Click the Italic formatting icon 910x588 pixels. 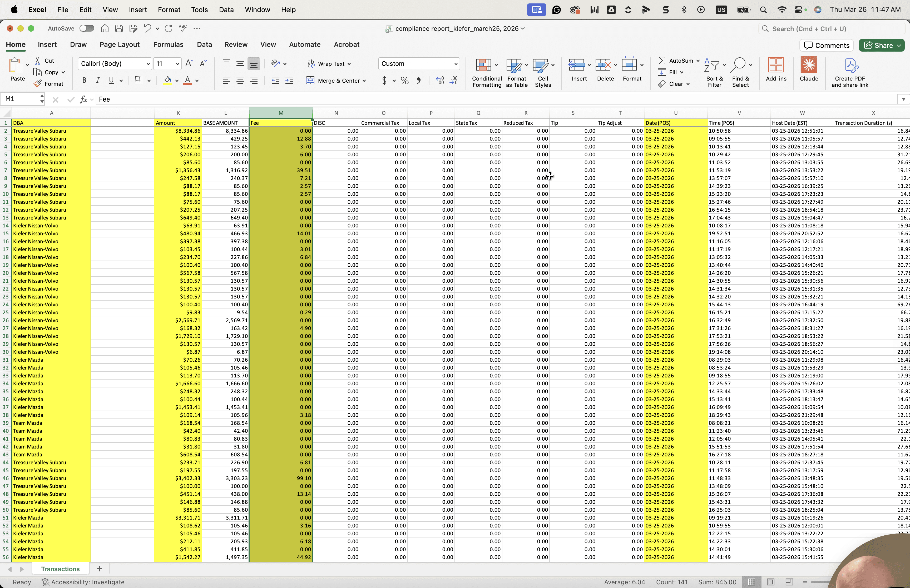(98, 81)
